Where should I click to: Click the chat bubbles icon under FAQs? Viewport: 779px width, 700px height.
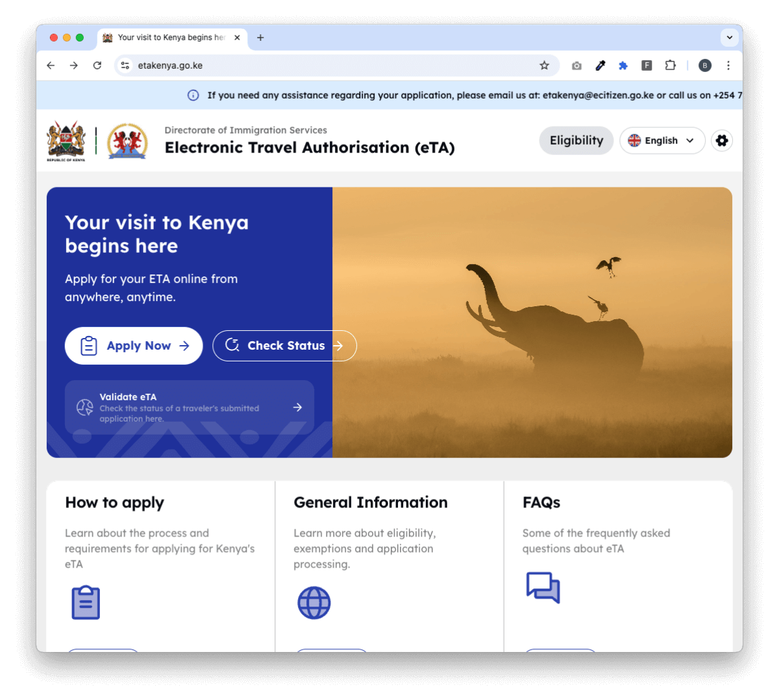(x=543, y=588)
